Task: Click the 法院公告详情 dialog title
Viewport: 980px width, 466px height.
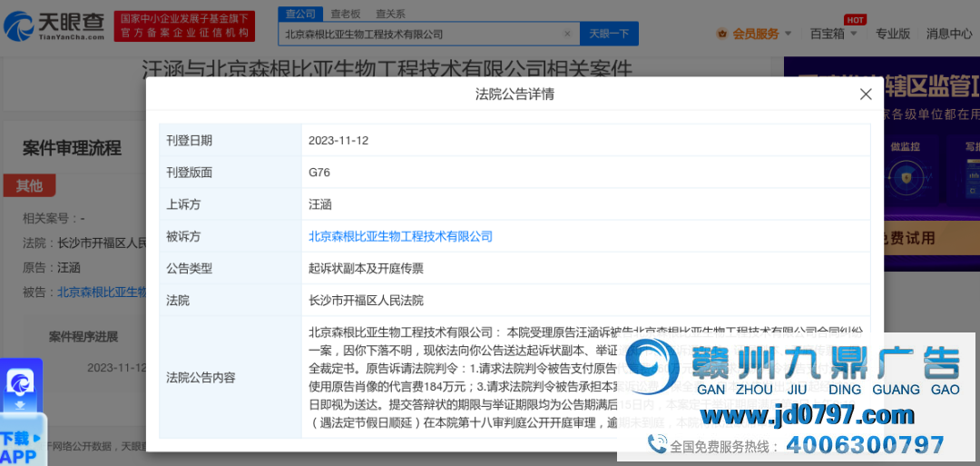Action: (514, 94)
